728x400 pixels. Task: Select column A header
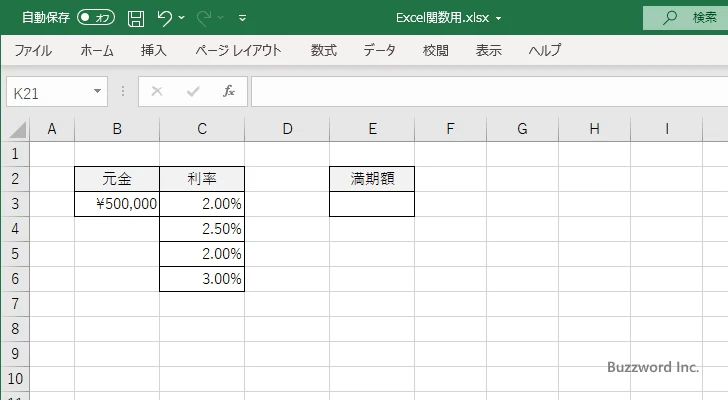pyautogui.click(x=52, y=129)
